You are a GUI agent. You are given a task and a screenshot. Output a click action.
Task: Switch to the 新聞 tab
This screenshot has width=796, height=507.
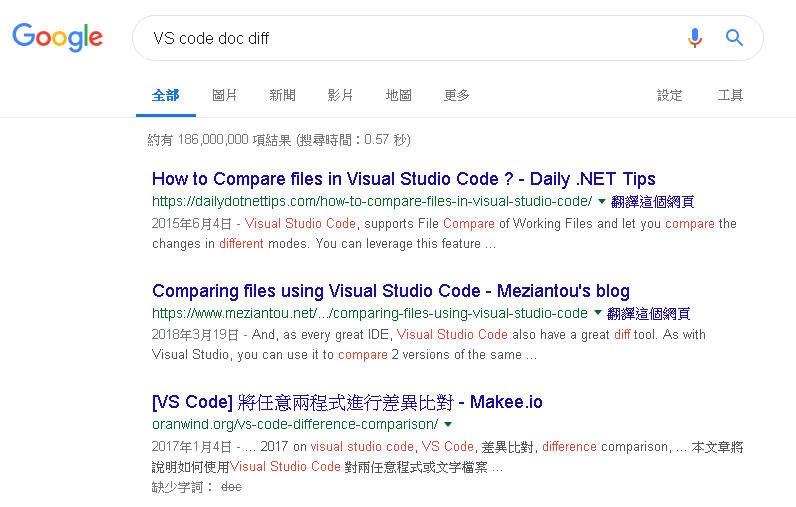[282, 95]
